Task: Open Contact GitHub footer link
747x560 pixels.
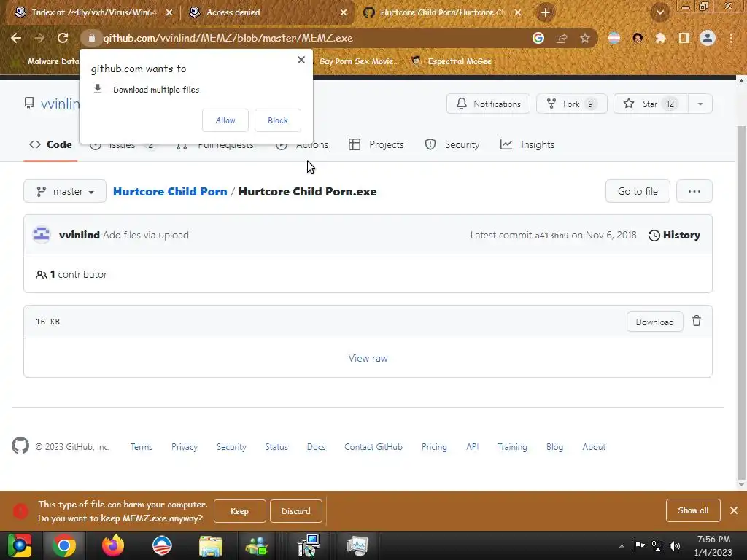Action: (373, 447)
